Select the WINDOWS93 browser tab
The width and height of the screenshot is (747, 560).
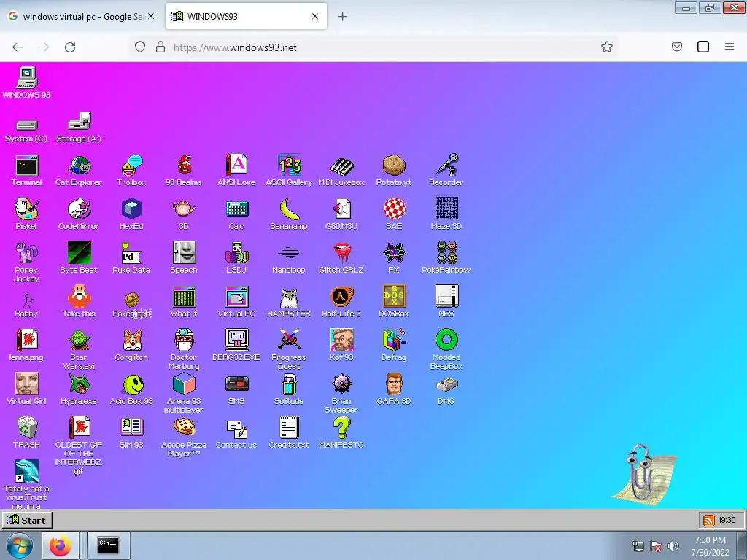click(x=246, y=16)
